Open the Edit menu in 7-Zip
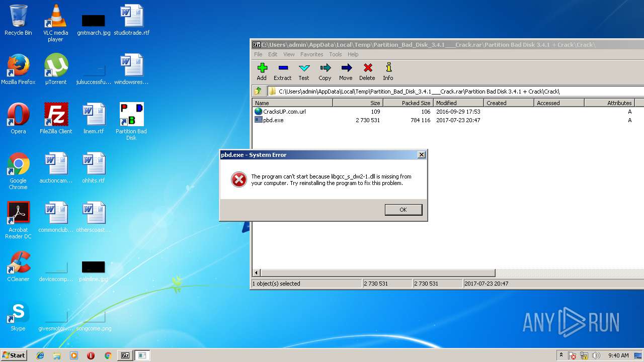Viewport: 644px width, 362px height. pyautogui.click(x=273, y=54)
